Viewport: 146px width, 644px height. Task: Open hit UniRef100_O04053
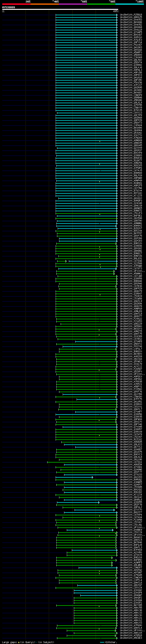(131, 20)
